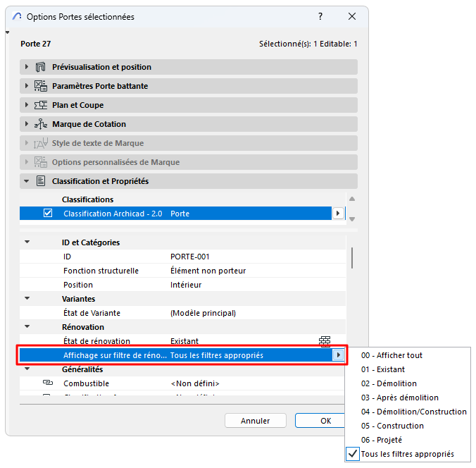Toggle Classification Archicad - 2.0 checkbox
The image size is (476, 468).
pos(48,214)
